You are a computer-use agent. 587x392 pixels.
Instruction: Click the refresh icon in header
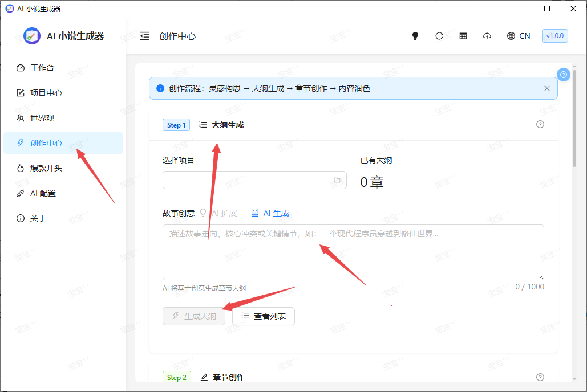[439, 36]
